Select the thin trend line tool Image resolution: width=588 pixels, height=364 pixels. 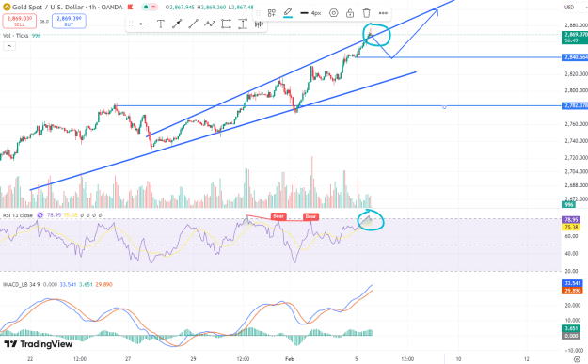[x=193, y=24]
